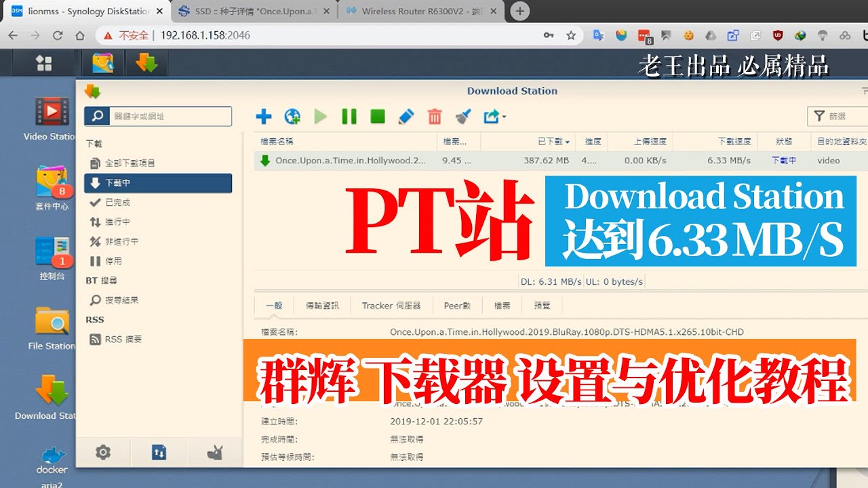Viewport: 868px width, 488px height.
Task: Sort by 下載速度 column header
Action: click(x=715, y=142)
